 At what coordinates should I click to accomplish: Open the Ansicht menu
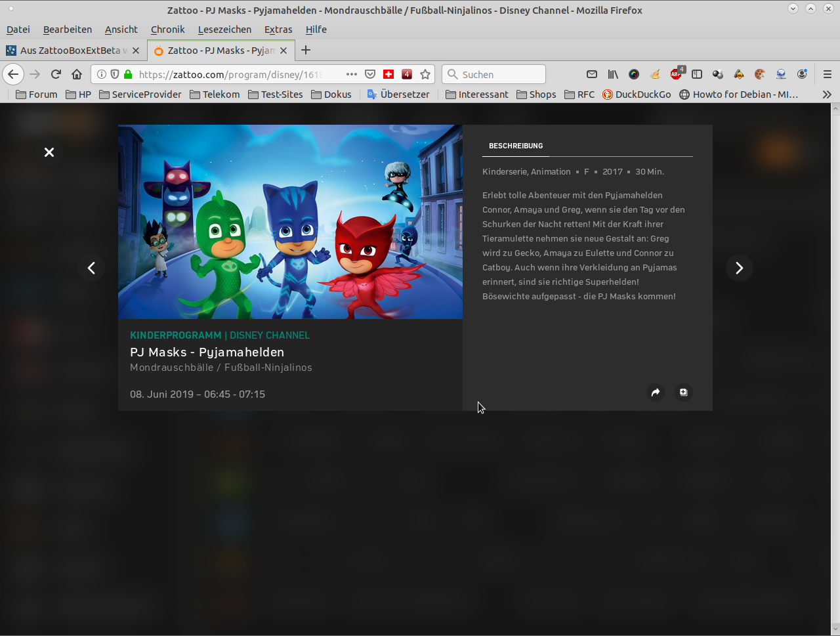tap(121, 30)
